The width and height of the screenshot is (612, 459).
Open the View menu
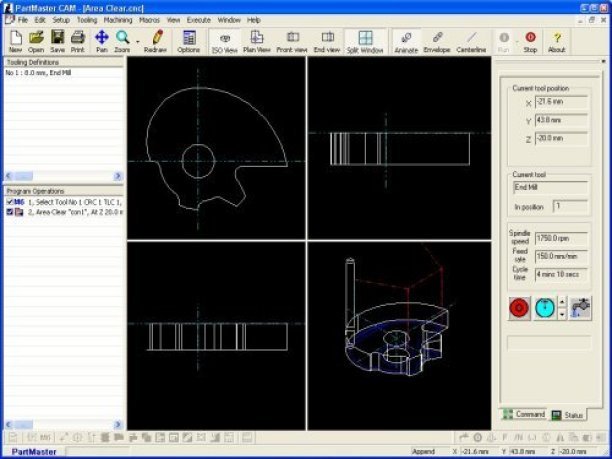pyautogui.click(x=173, y=20)
